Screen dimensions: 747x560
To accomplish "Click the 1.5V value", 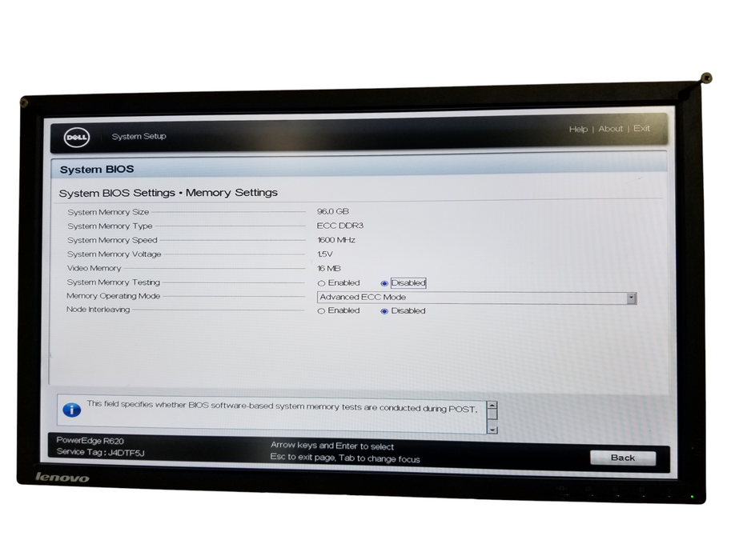I will pyautogui.click(x=325, y=254).
